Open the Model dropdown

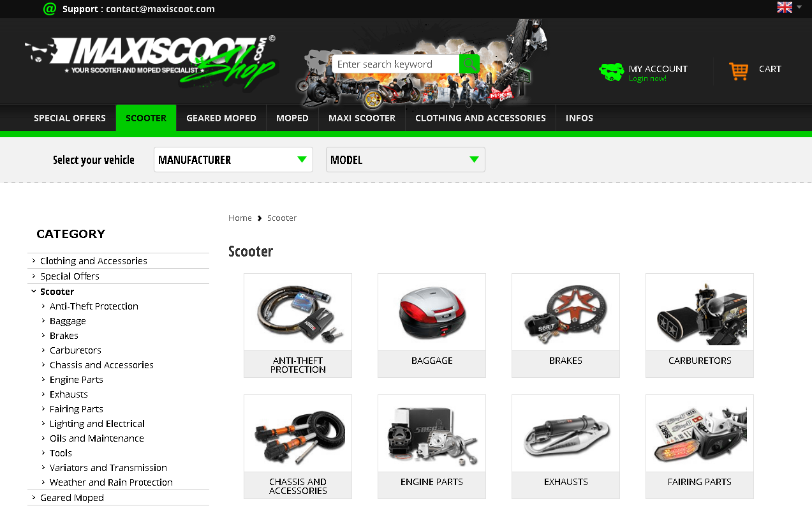tap(406, 160)
